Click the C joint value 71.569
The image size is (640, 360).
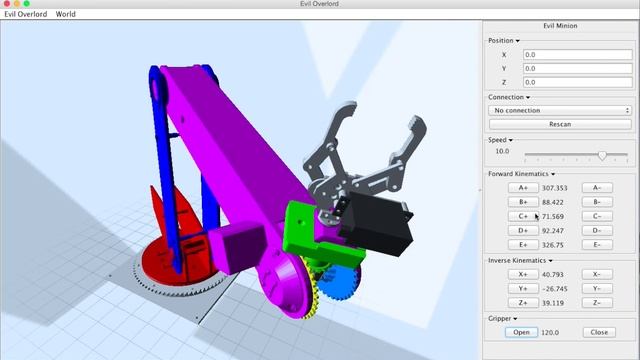[x=553, y=216]
